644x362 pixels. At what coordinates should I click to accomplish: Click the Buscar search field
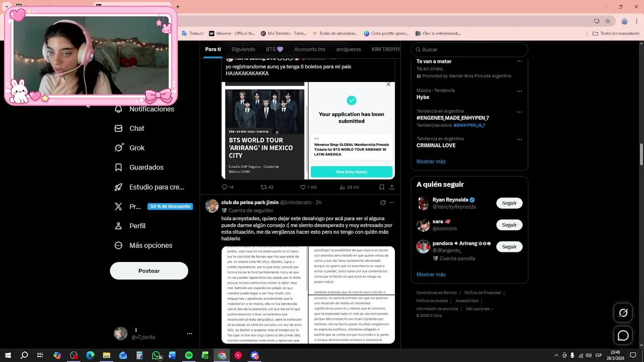(x=469, y=50)
